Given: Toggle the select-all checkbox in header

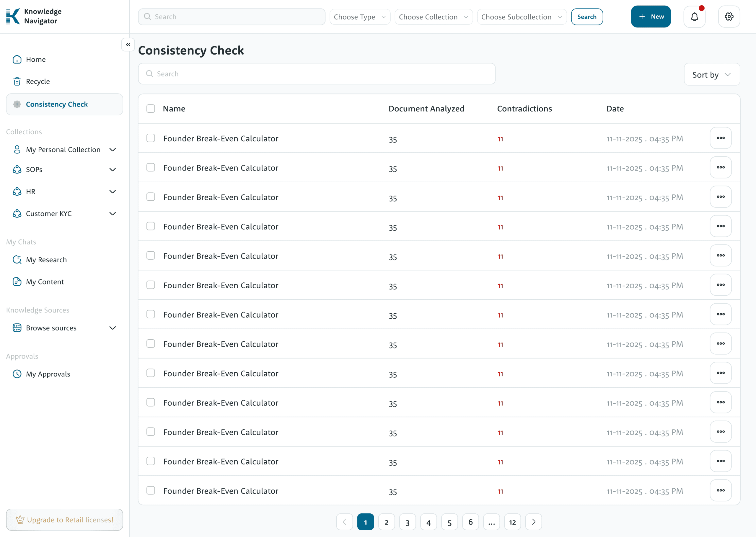Looking at the screenshot, I should point(151,109).
